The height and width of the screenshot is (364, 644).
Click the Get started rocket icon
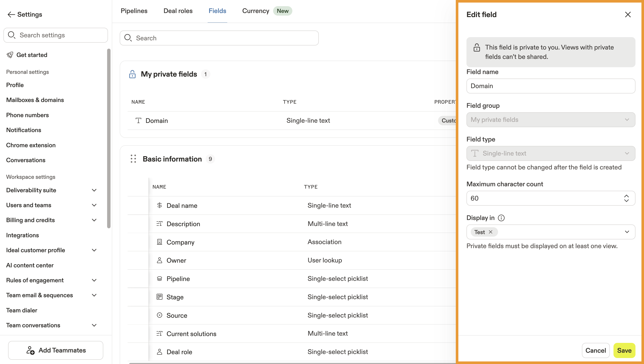[x=10, y=55]
